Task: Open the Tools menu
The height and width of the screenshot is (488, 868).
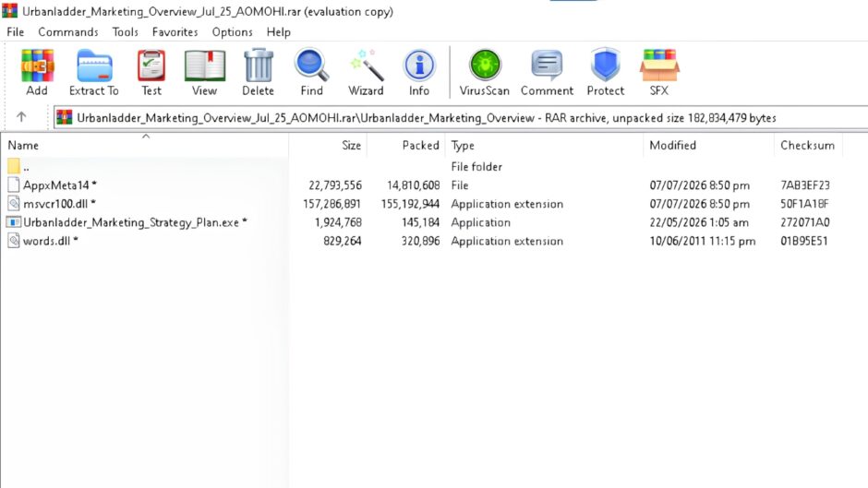Action: [x=125, y=32]
